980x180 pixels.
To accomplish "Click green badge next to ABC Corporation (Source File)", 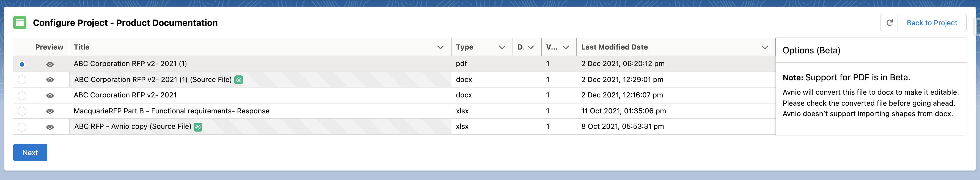I will tap(238, 80).
